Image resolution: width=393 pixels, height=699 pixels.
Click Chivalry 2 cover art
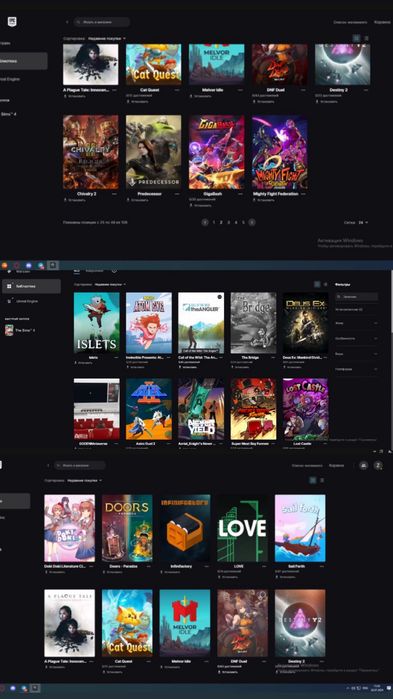point(91,152)
